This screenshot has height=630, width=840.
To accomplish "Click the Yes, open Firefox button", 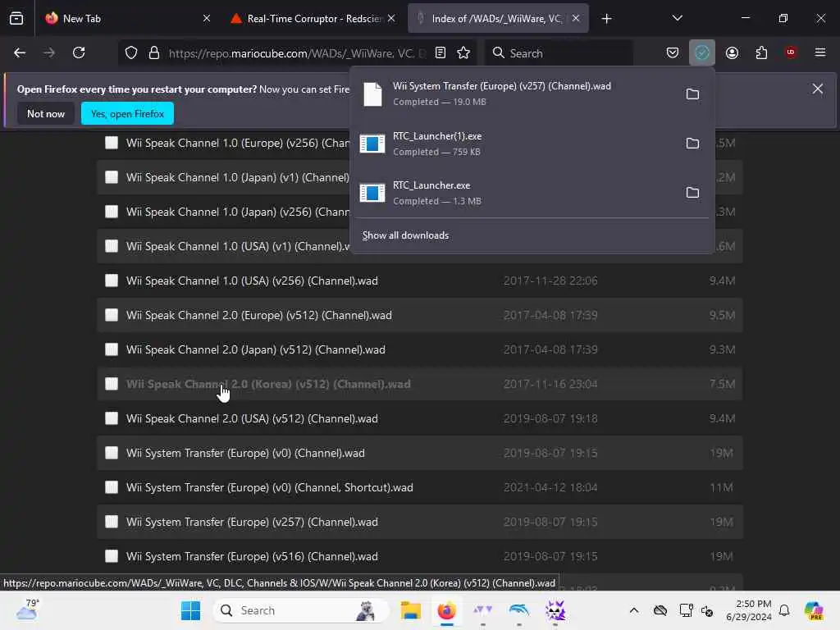I will point(127,113).
